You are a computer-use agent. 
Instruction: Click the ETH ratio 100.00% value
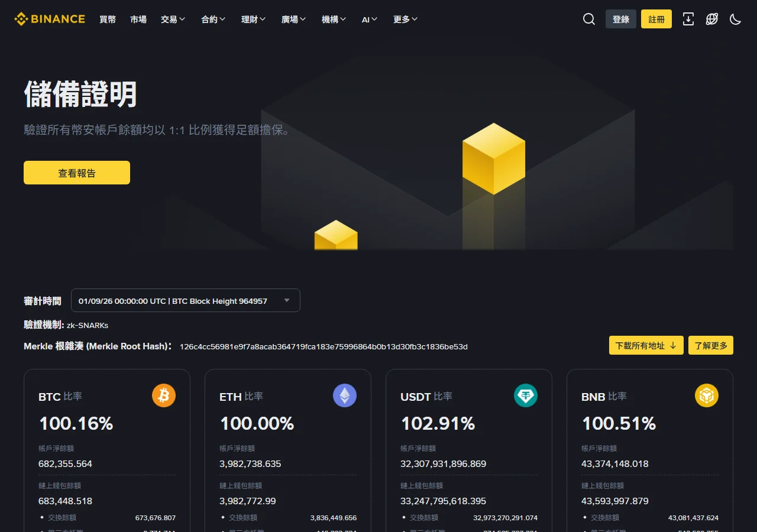click(x=257, y=423)
